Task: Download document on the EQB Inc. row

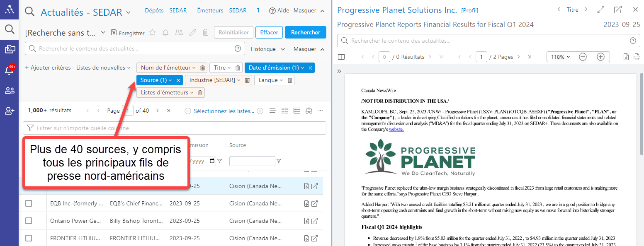Action: point(307,203)
